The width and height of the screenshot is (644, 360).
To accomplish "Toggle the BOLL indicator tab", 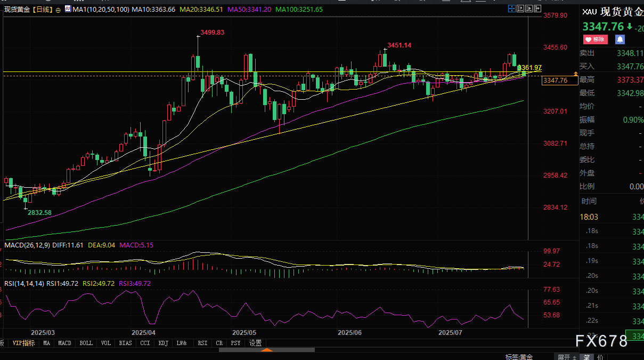I will click(x=85, y=343).
